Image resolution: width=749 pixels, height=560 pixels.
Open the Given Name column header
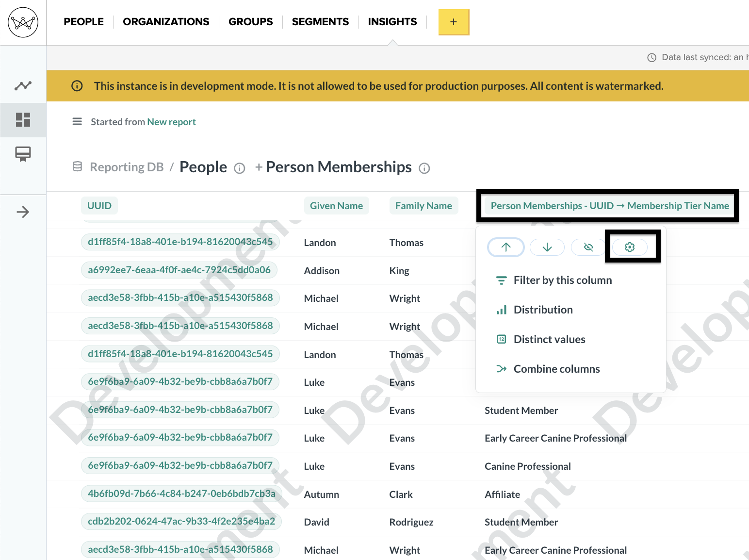click(x=336, y=206)
